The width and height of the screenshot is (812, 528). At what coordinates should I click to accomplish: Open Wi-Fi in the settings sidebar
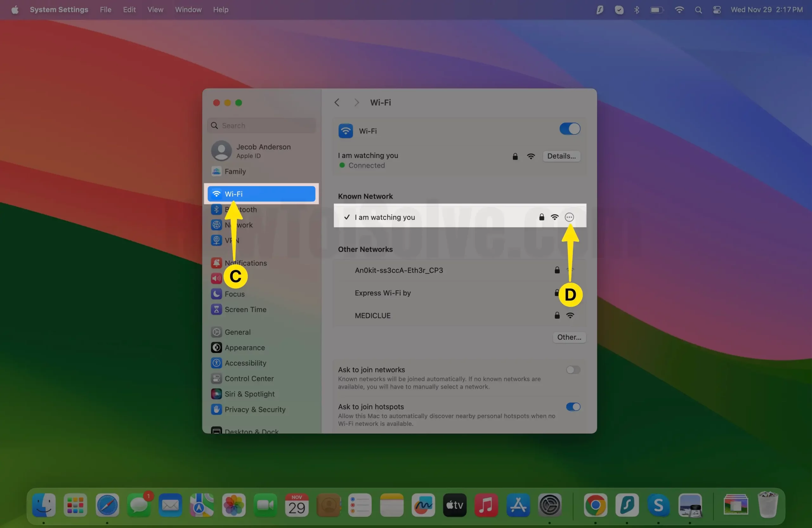tap(261, 194)
